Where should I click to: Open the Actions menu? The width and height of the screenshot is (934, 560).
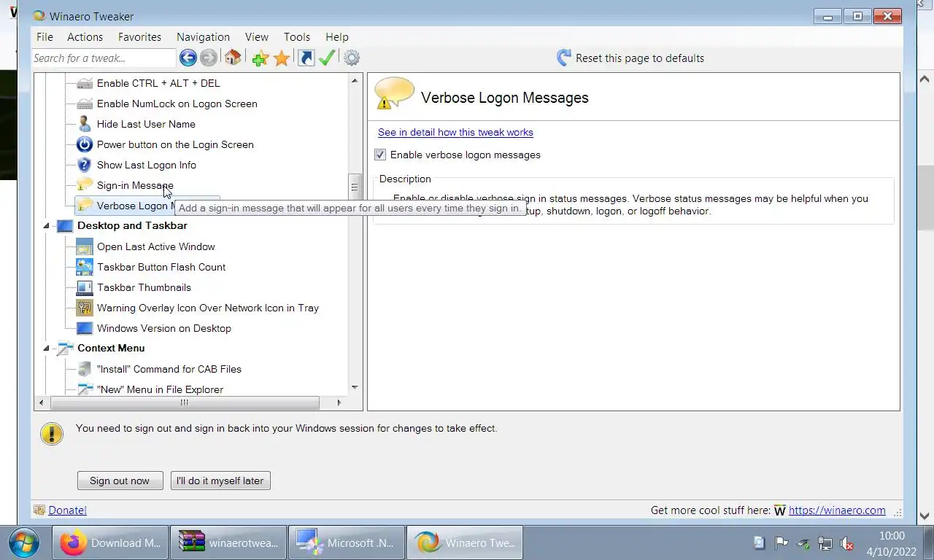(85, 37)
